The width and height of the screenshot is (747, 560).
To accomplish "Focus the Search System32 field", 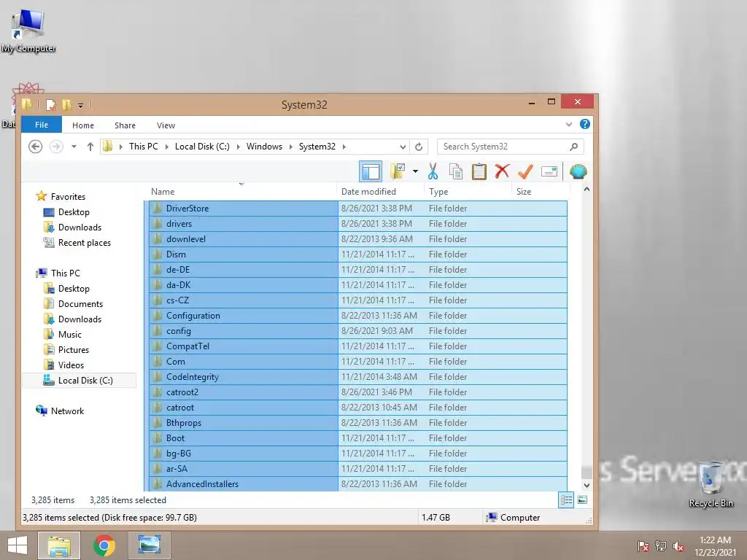I will click(510, 147).
